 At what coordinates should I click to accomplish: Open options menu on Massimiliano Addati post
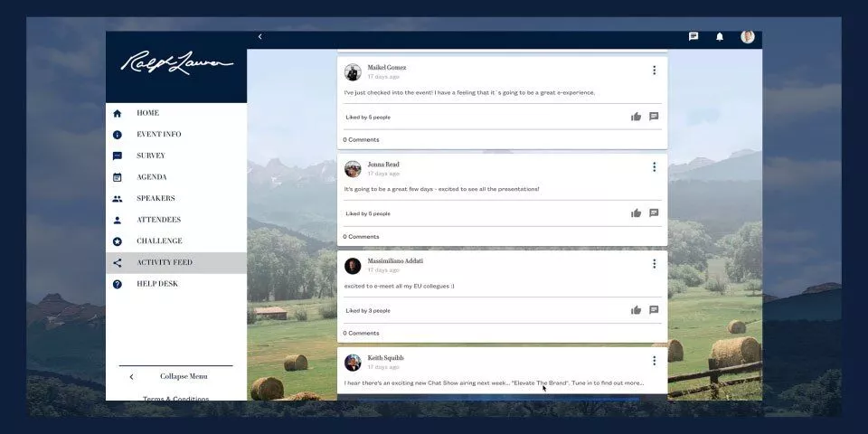point(654,263)
